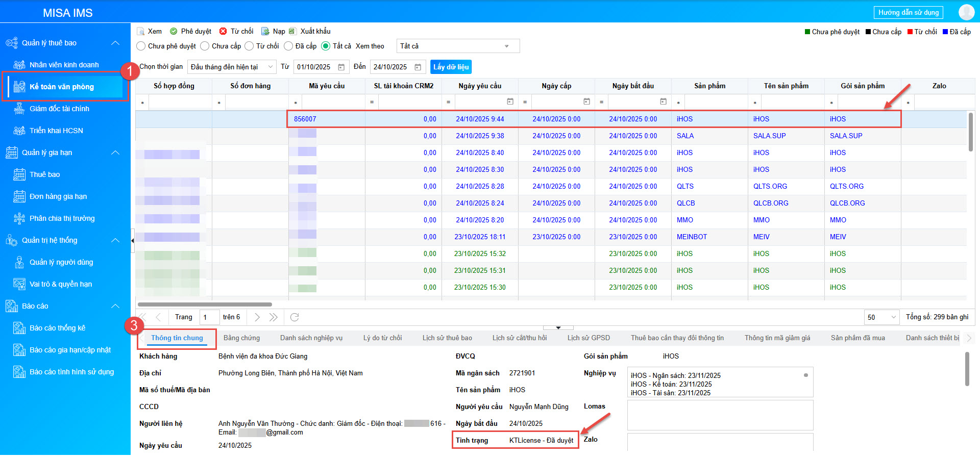Collapse the Quản lý thuê bao section
Image resolution: width=980 pixels, height=458 pixels.
point(115,43)
